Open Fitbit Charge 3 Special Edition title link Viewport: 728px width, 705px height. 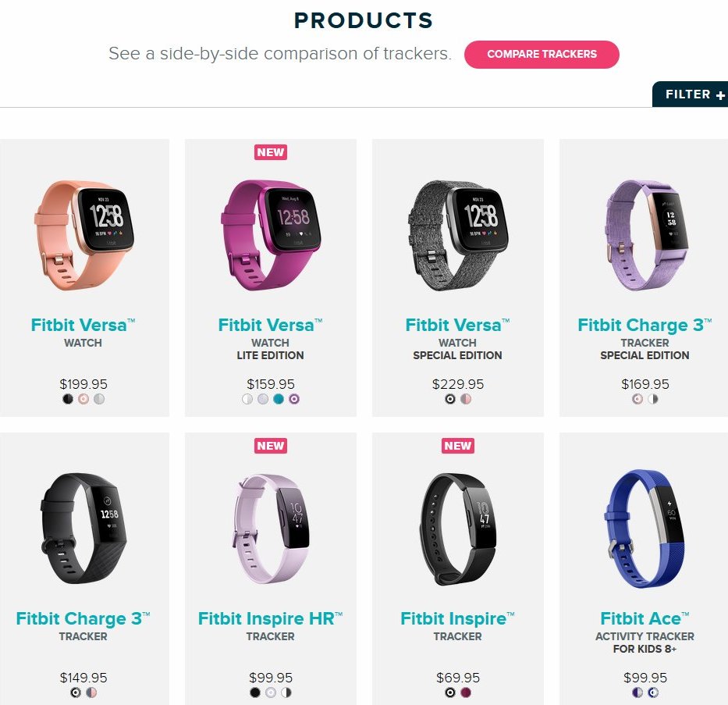(x=645, y=325)
